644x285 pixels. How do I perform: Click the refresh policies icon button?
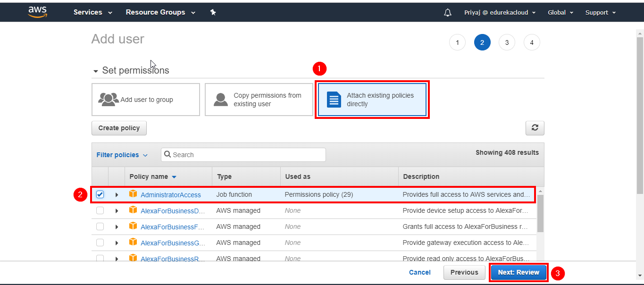tap(535, 128)
